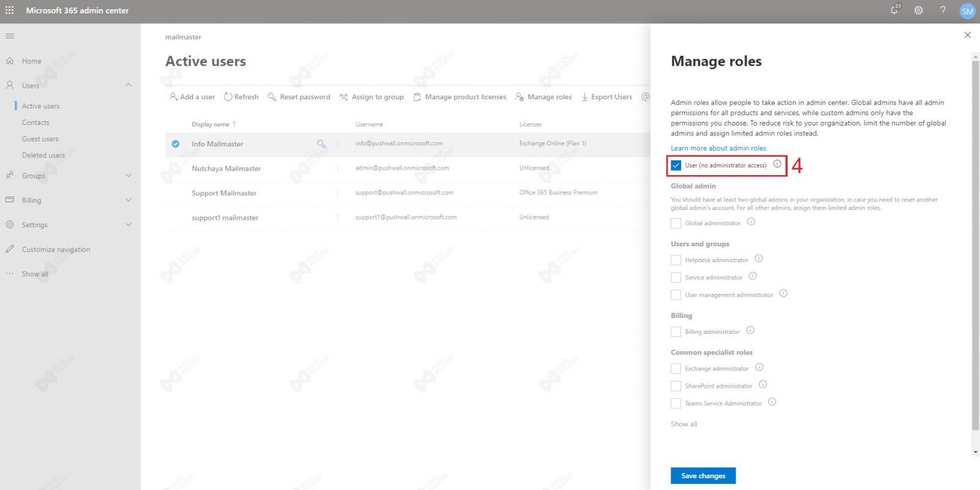Click the Home icon in sidebar
Viewport: 980px width, 490px height.
coord(10,61)
